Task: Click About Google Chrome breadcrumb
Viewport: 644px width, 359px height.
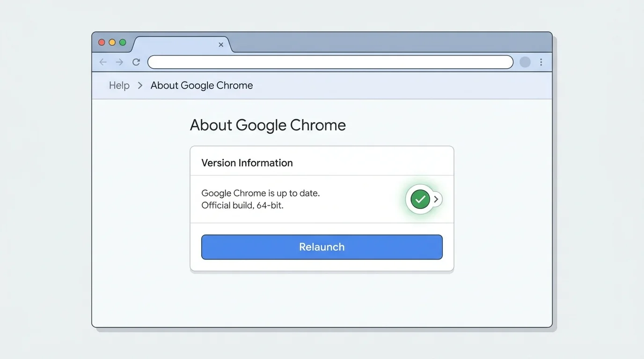Action: coord(202,86)
